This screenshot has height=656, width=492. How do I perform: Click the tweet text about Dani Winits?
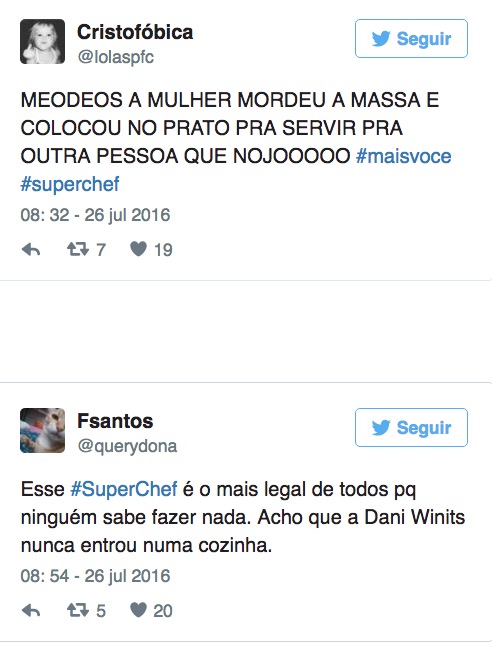pos(243,517)
